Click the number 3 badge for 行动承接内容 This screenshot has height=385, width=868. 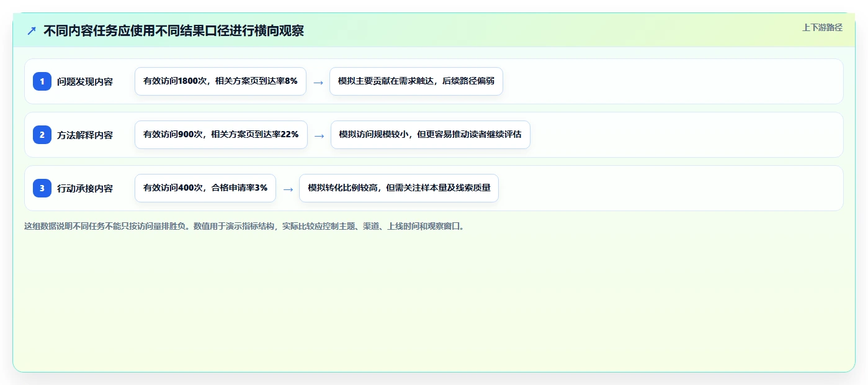tap(42, 188)
